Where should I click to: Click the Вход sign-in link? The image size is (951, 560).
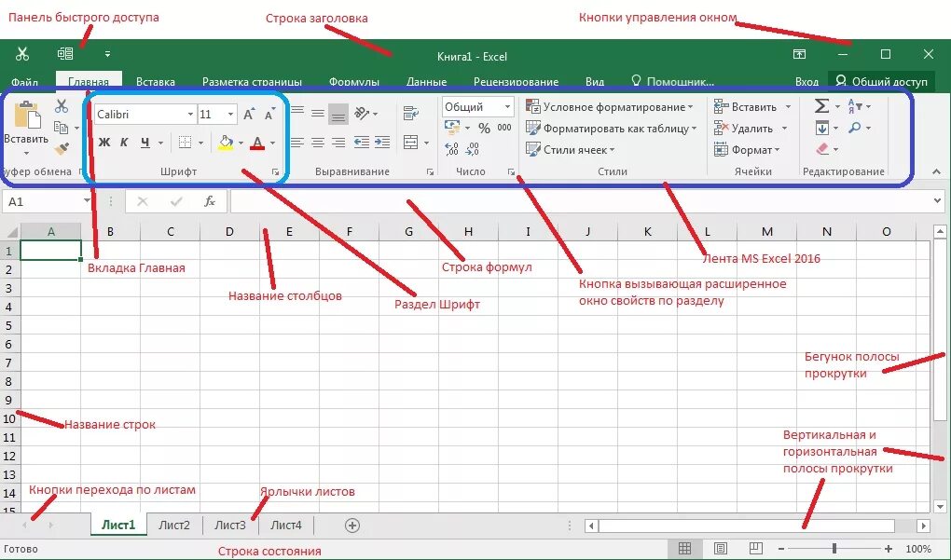coord(806,82)
